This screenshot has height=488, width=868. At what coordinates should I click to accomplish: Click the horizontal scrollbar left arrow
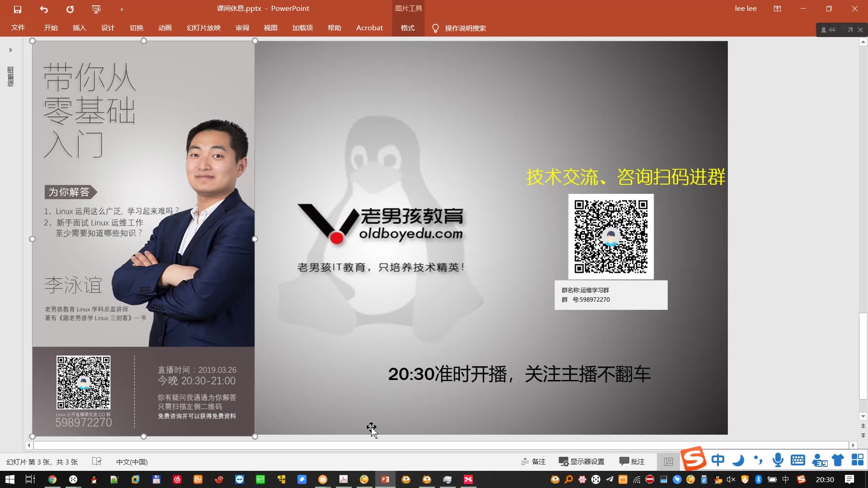(29, 446)
